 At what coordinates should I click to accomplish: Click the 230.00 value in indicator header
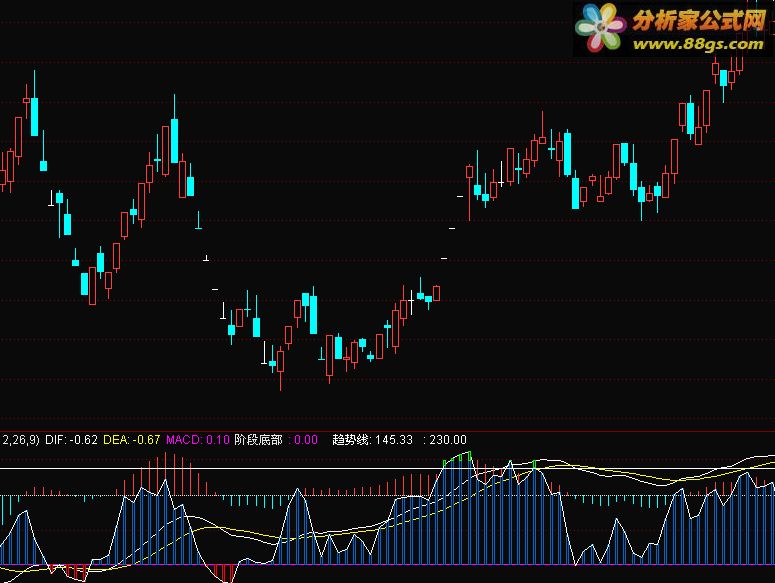point(448,440)
